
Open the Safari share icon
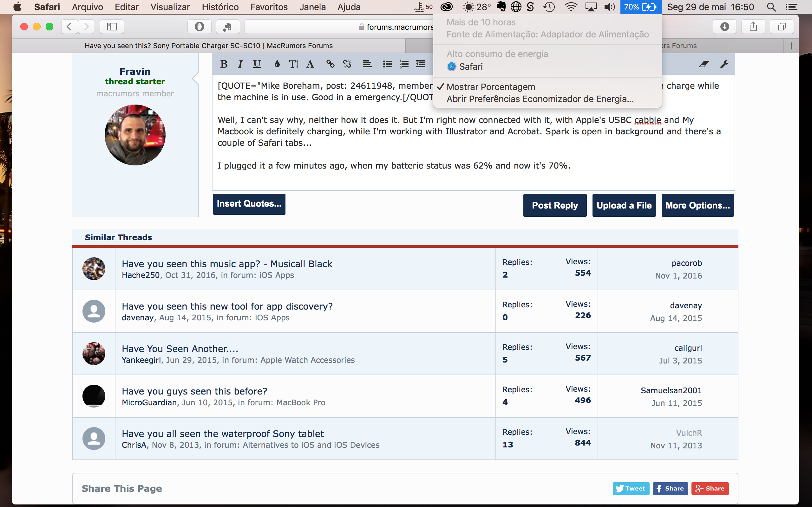pos(753,27)
